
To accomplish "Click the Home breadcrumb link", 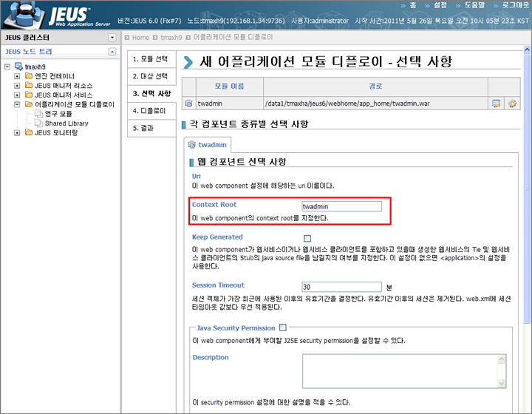I will 140,37.
